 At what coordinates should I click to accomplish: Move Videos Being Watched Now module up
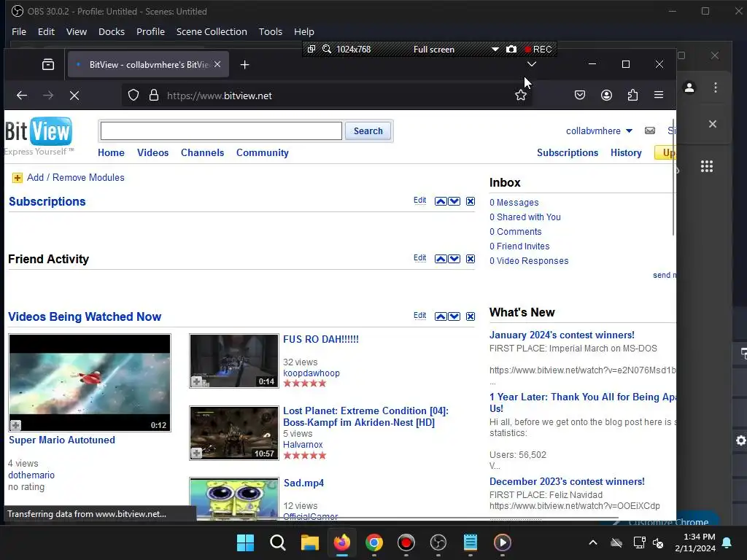click(x=441, y=316)
